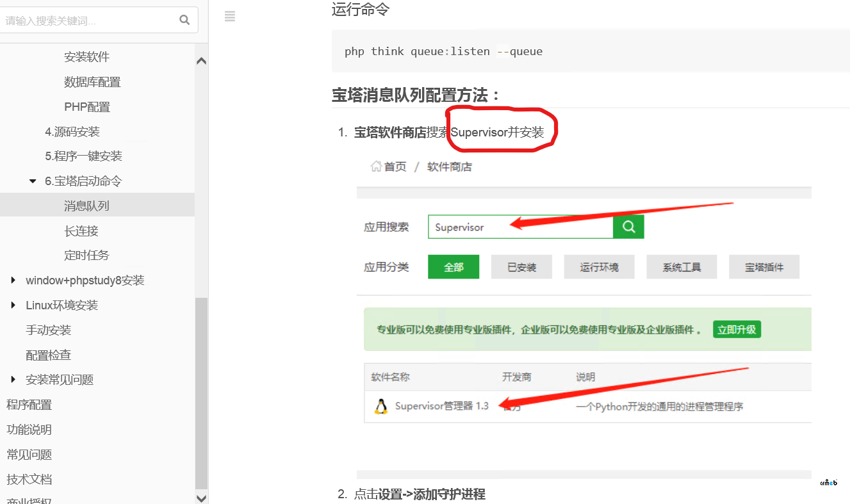The width and height of the screenshot is (850, 504).
Task: Click the 开发商 column header
Action: tap(516, 377)
